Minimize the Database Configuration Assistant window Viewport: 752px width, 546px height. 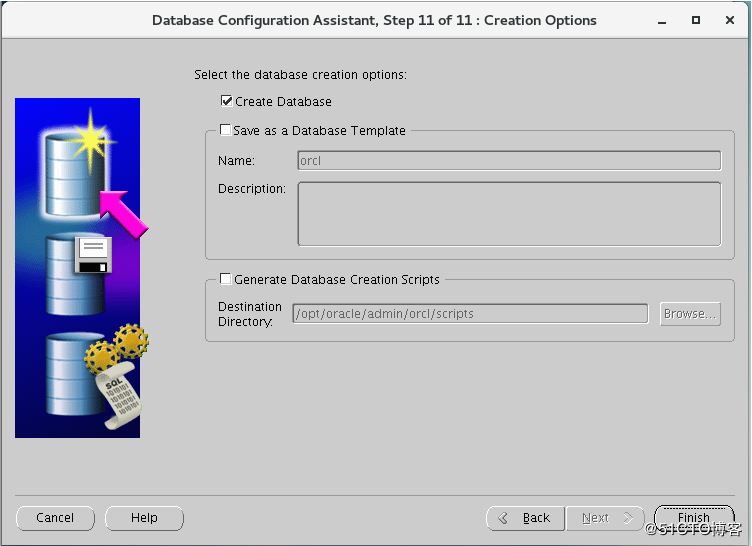(662, 21)
